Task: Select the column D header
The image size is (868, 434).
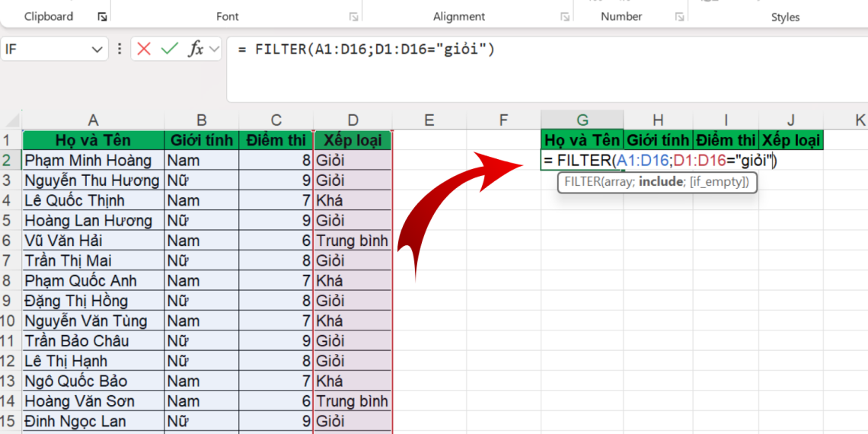Action: (353, 120)
